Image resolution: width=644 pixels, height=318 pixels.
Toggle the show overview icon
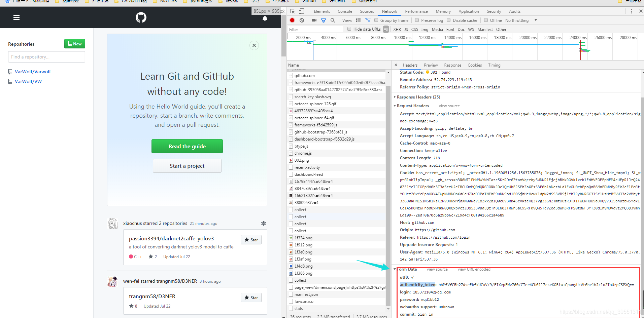coord(368,21)
